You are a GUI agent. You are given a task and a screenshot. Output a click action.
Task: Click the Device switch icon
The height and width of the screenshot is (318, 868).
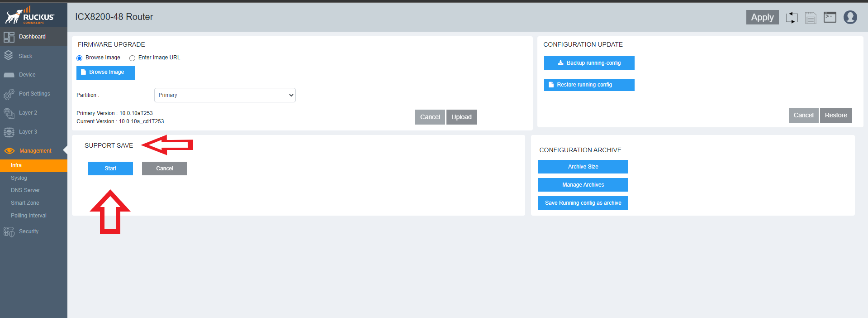coord(9,75)
